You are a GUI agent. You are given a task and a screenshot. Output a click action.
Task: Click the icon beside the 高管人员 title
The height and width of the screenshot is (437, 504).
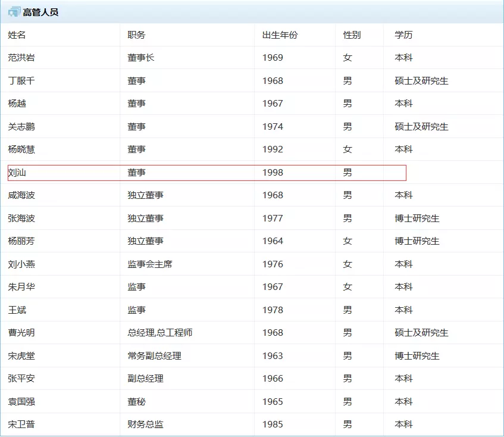[14, 12]
